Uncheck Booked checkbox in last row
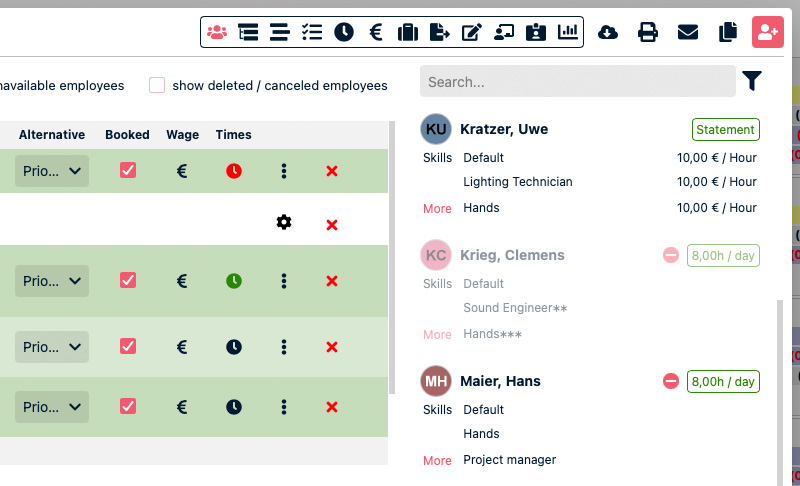This screenshot has width=800, height=486. (x=128, y=406)
